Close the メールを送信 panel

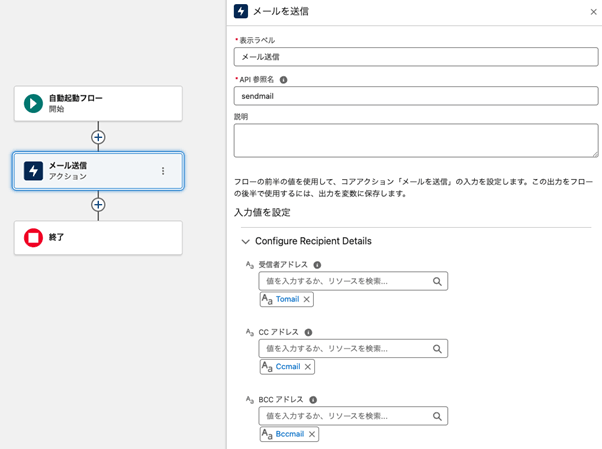tap(594, 12)
